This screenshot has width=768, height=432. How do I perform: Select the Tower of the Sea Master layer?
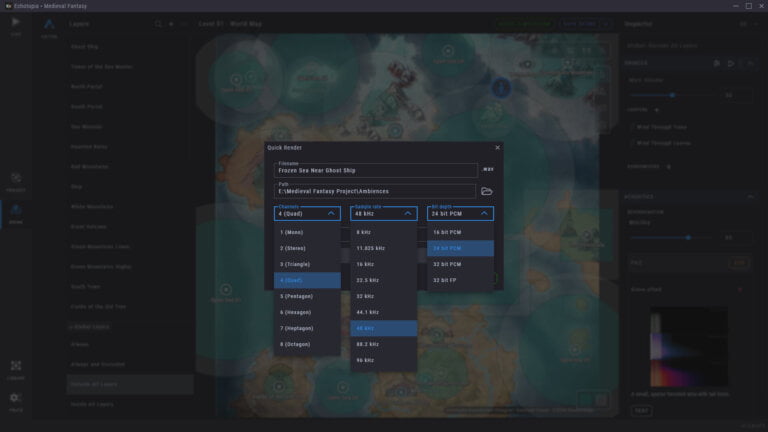130,67
